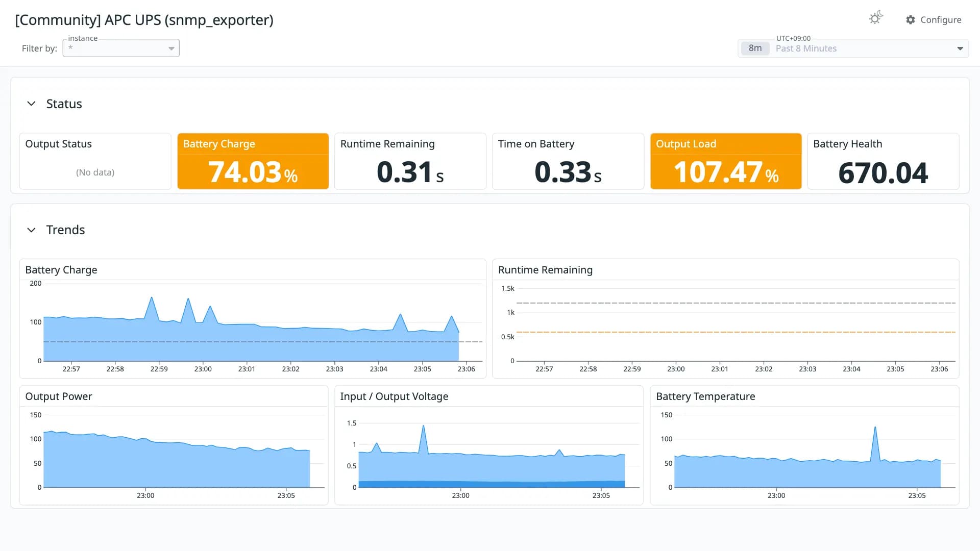
Task: Click the Time on Battery 0.33 s value
Action: 568,172
